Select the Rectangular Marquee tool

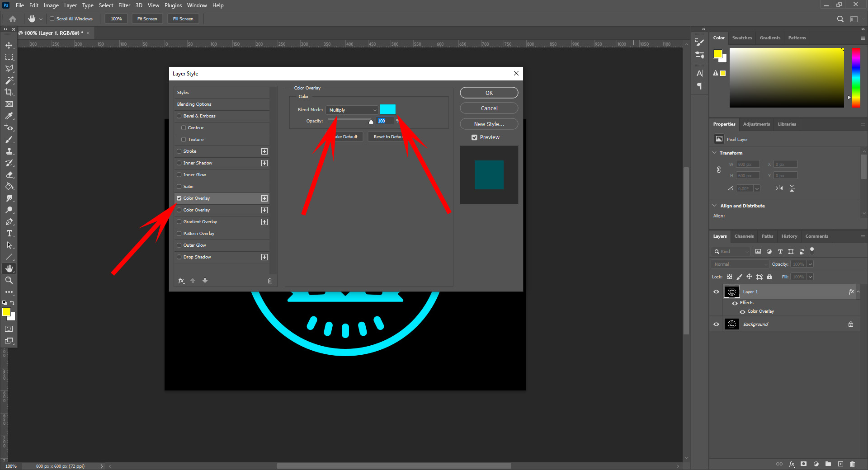coord(9,57)
